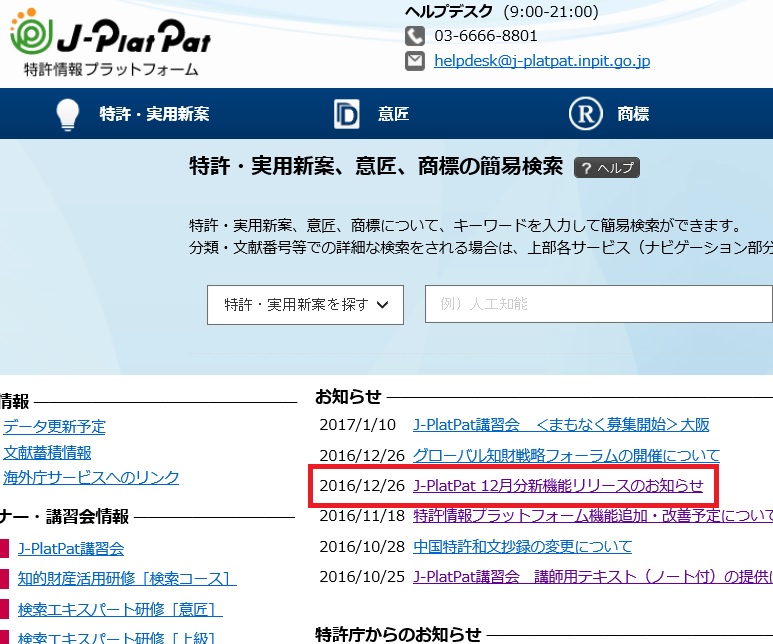Open the 検索エキスパート研修［上級］ link
Viewport: 773px width, 644px height.
116,637
